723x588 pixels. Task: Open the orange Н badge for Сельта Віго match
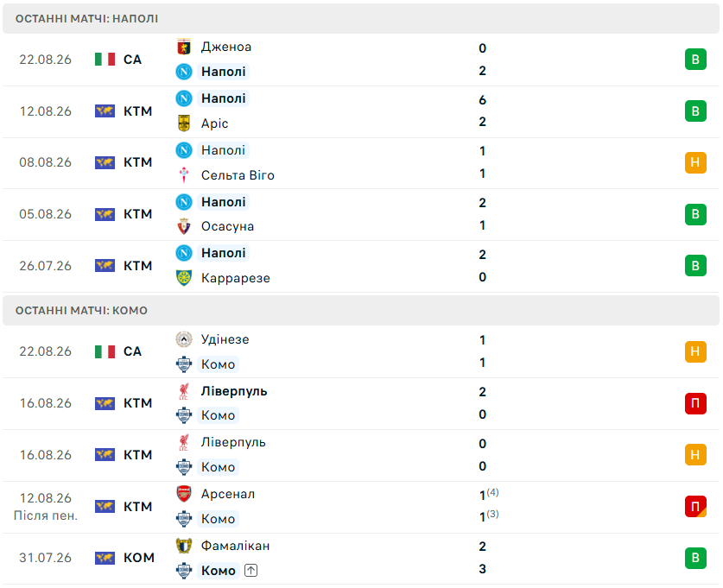pyautogui.click(x=695, y=162)
